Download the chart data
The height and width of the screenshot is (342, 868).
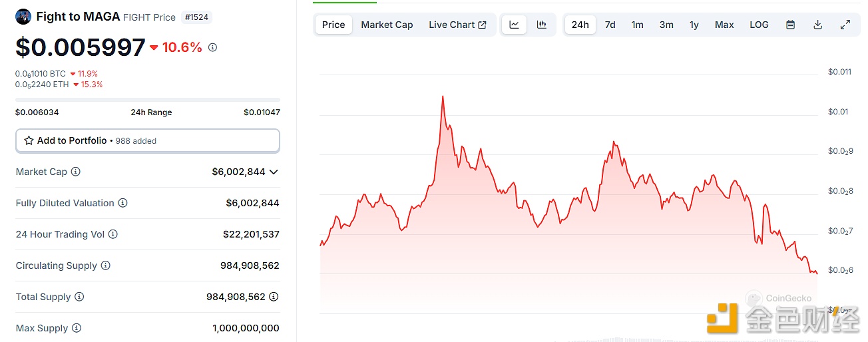click(x=818, y=25)
